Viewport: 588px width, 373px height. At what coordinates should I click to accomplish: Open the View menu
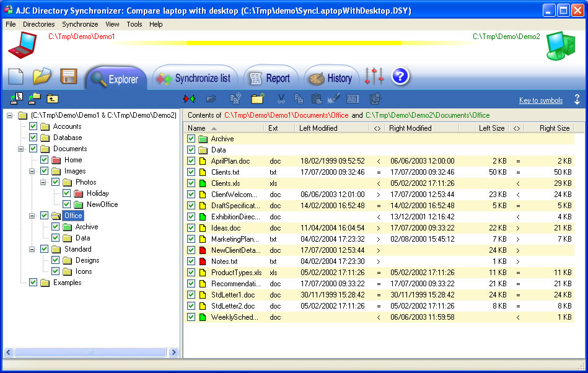point(112,24)
